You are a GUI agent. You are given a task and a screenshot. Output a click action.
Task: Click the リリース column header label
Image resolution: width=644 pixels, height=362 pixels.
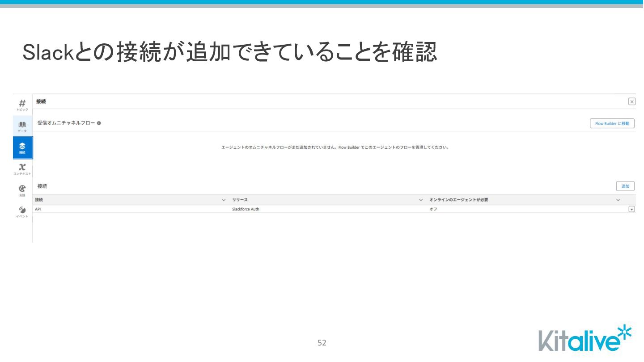[x=240, y=200]
